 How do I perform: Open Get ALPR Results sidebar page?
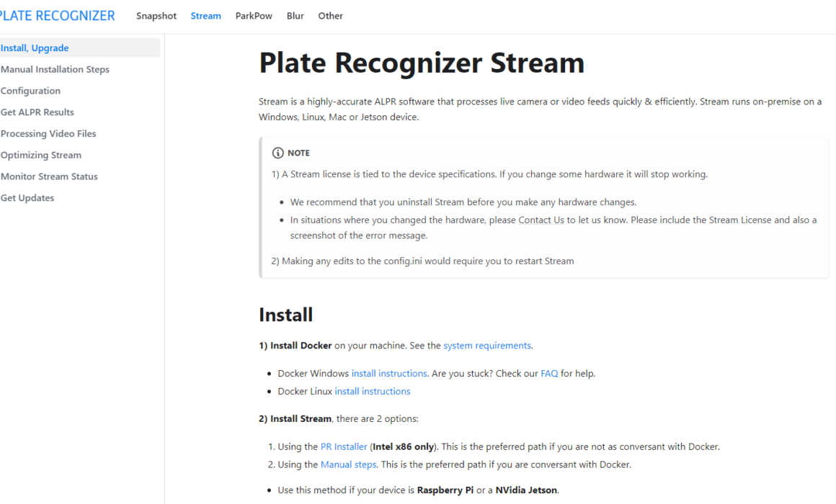[37, 112]
